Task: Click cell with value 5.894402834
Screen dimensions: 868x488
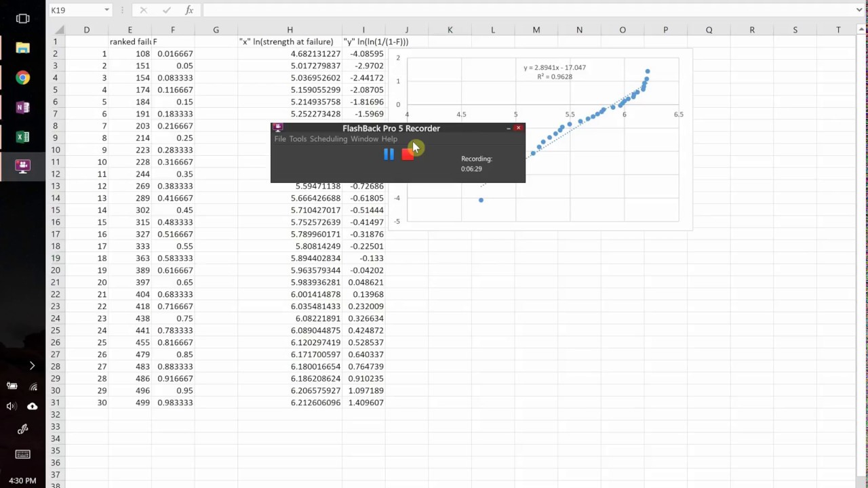Action: click(x=290, y=258)
